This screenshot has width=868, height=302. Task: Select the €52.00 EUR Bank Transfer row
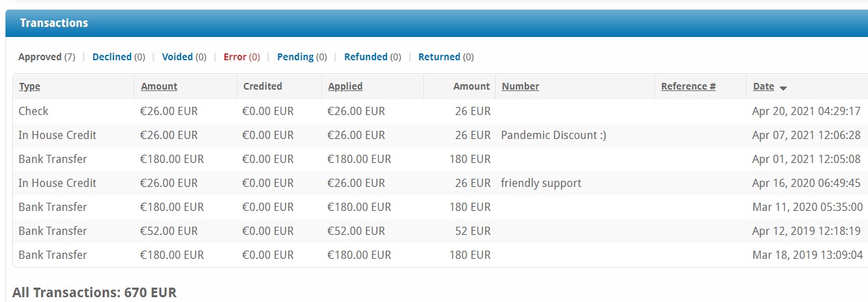pos(440,231)
